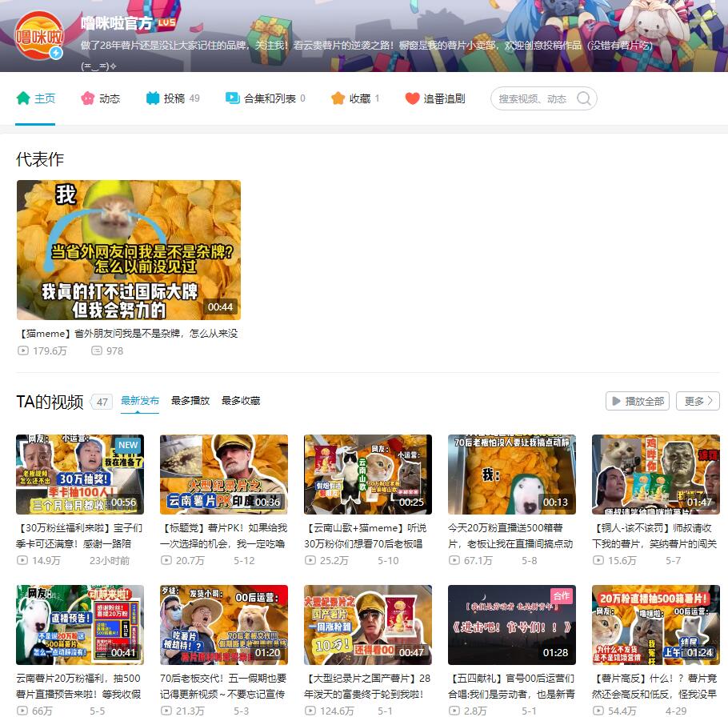Click the search magnifier icon

[x=584, y=98]
